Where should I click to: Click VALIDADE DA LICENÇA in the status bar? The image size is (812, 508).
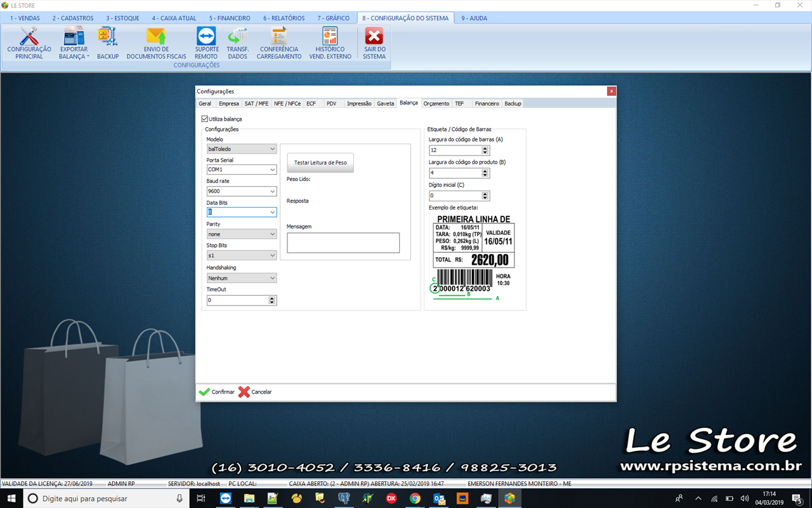coord(47,484)
